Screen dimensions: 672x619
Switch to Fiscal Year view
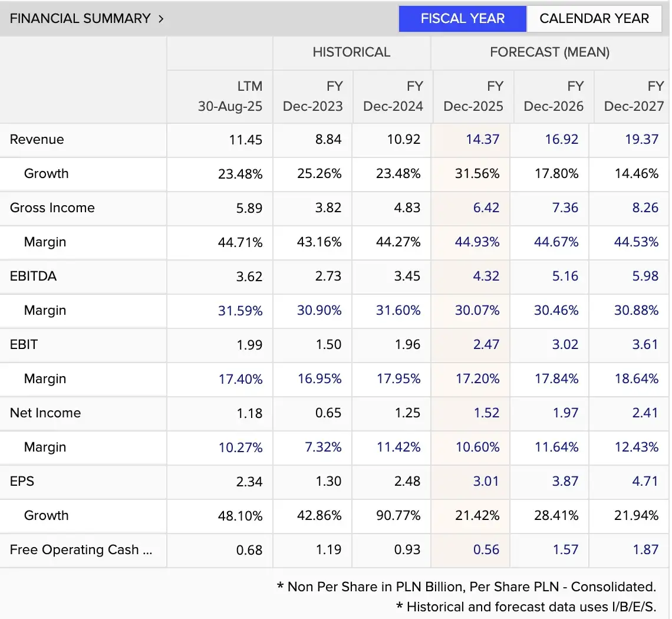pos(462,18)
